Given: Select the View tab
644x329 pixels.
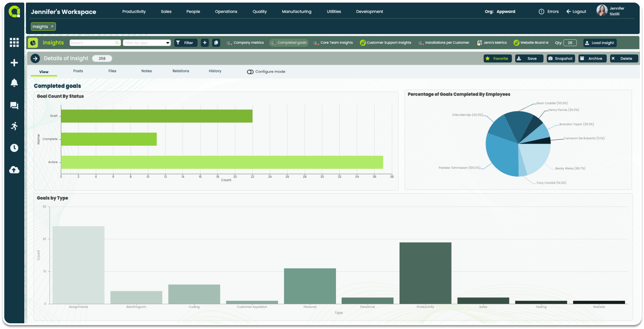Looking at the screenshot, I should pos(44,72).
